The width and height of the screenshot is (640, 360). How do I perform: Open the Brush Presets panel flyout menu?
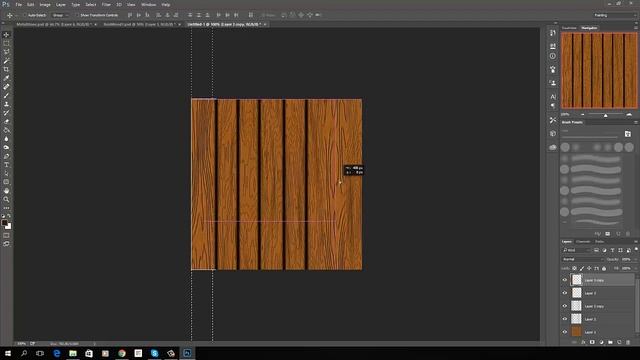(x=636, y=122)
